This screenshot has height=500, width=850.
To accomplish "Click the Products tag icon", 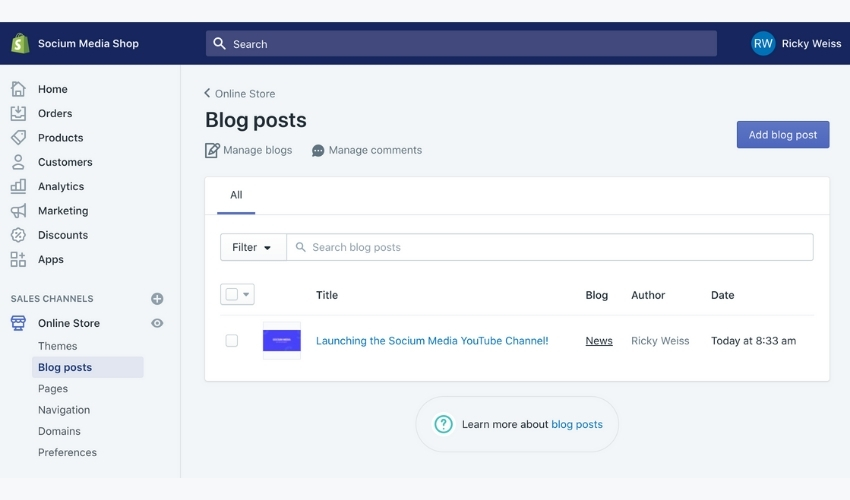I will point(18,137).
